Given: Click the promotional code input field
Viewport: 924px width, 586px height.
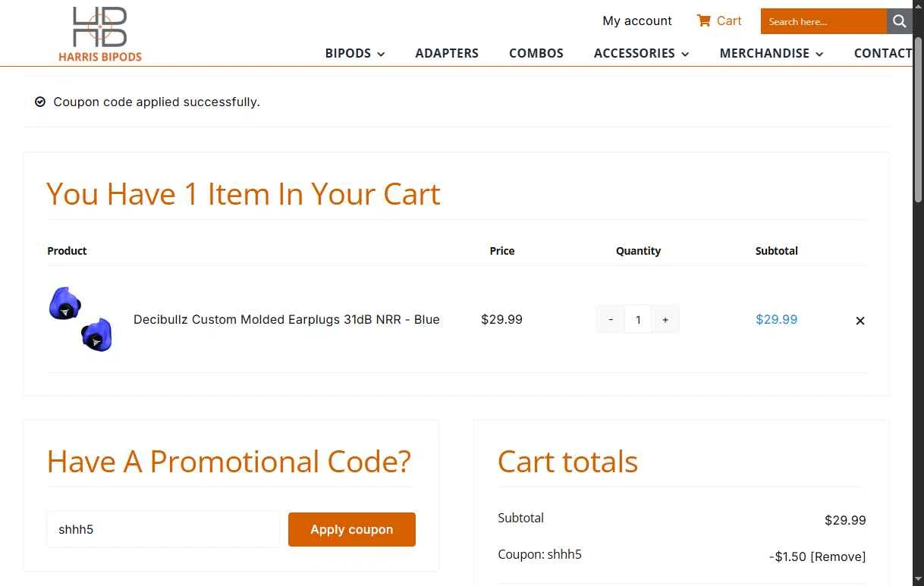Looking at the screenshot, I should coord(164,529).
